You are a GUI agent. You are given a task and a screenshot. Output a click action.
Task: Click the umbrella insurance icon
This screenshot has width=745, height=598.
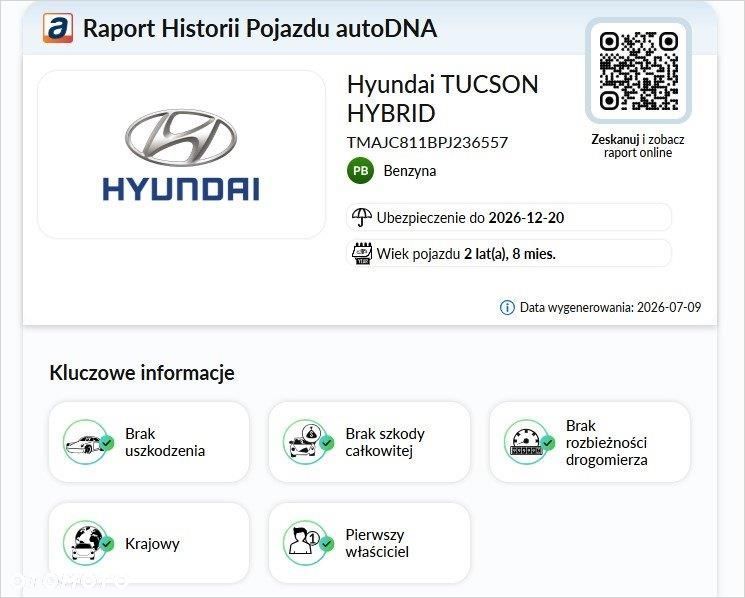(x=362, y=217)
